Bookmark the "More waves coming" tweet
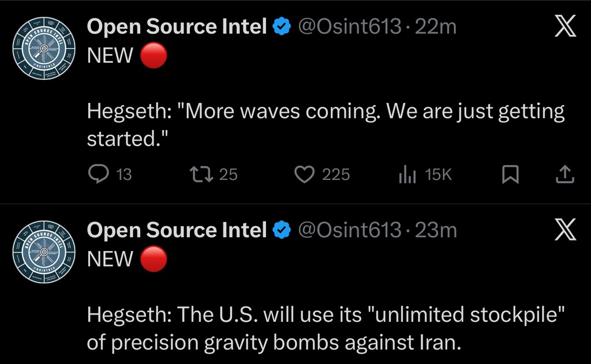This screenshot has height=364, width=591. click(x=510, y=174)
